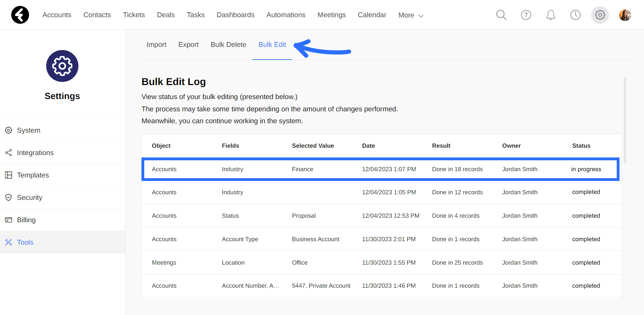This screenshot has width=644, height=315.
Task: Click the 'Finance' selected value cell
Action: (x=302, y=169)
